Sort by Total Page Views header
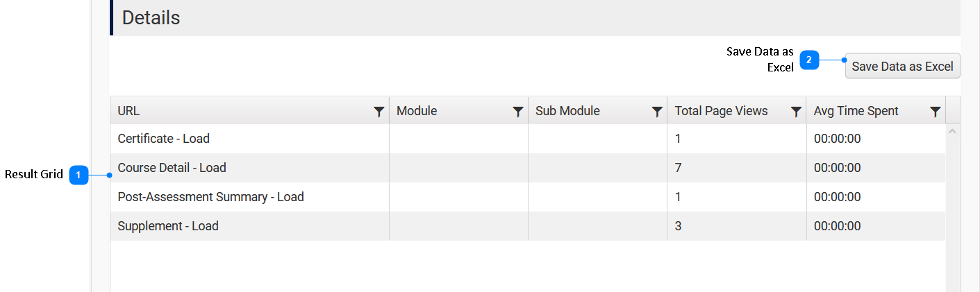The width and height of the screenshot is (980, 292). pos(721,111)
